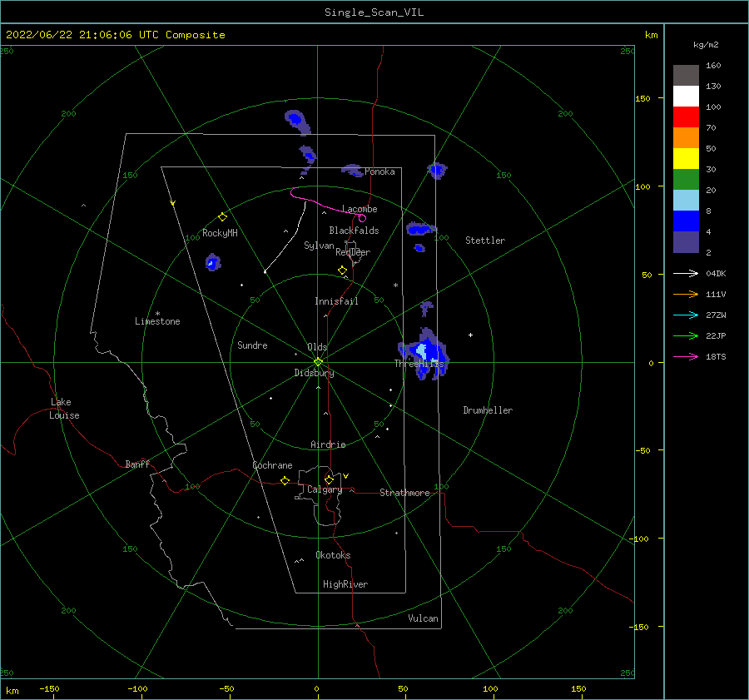The height and width of the screenshot is (700, 749).
Task: Pick the purple 2-4 legend color
Action: (x=686, y=241)
